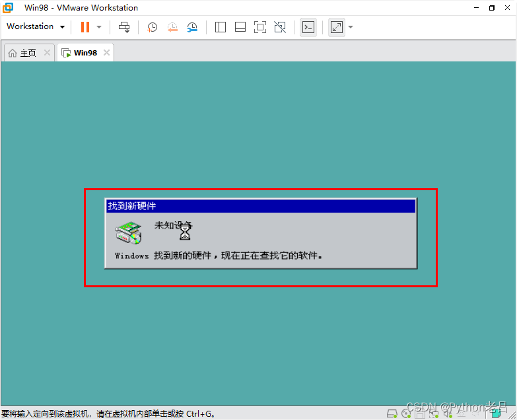Viewport: 517px width, 420px height.
Task: Take a snapshot of the VM
Action: click(x=152, y=27)
